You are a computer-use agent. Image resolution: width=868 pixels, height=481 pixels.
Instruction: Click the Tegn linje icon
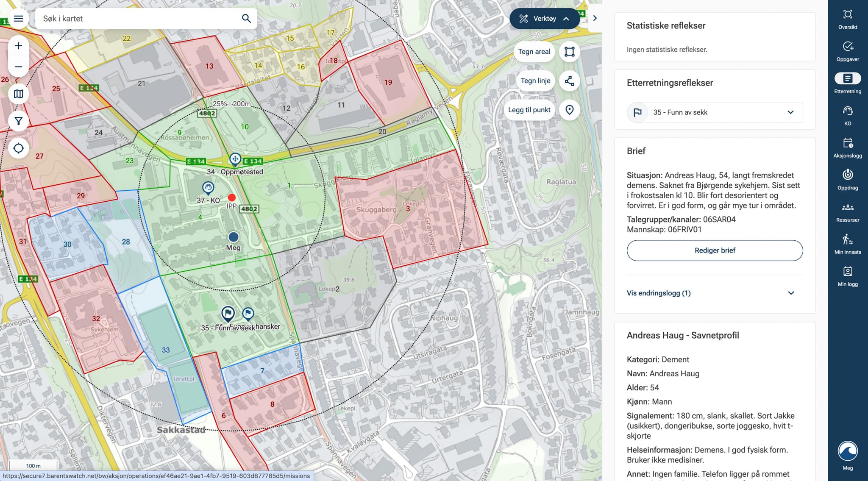pyautogui.click(x=569, y=81)
